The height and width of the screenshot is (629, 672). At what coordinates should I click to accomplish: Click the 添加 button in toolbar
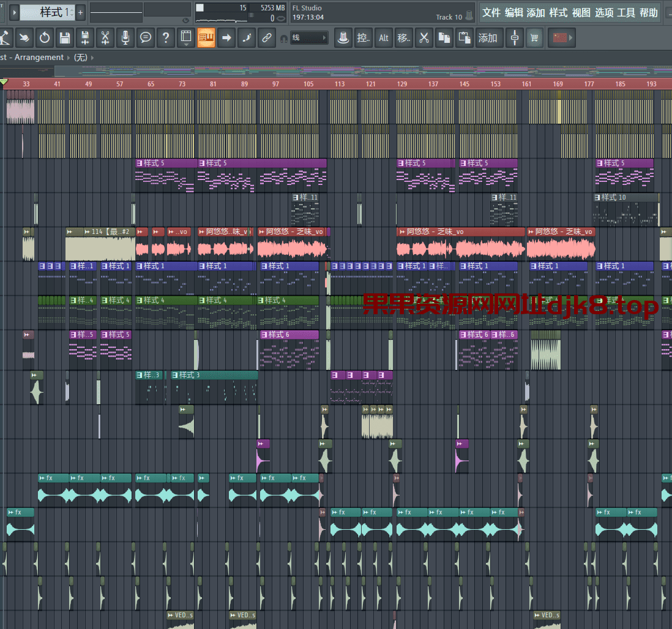[x=488, y=38]
